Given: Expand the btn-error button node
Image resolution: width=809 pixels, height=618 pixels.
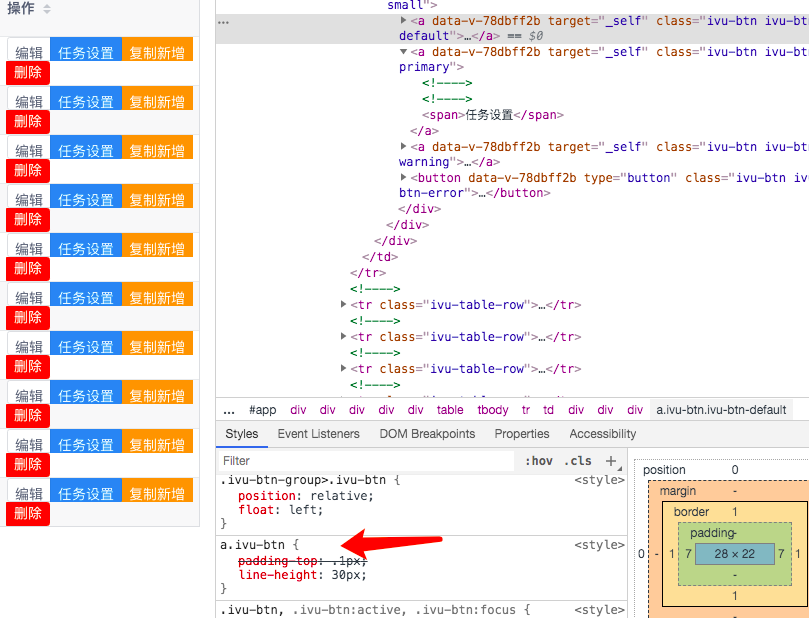Looking at the screenshot, I should [403, 177].
